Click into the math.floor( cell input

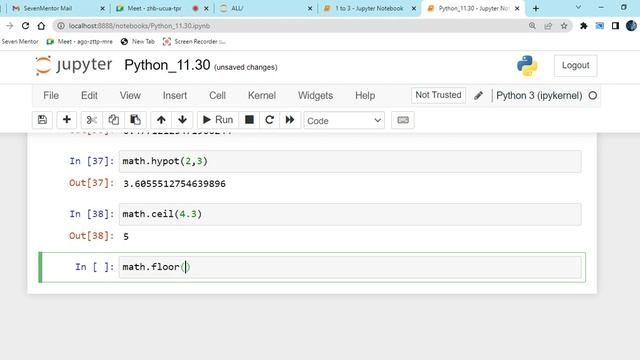[350, 267]
